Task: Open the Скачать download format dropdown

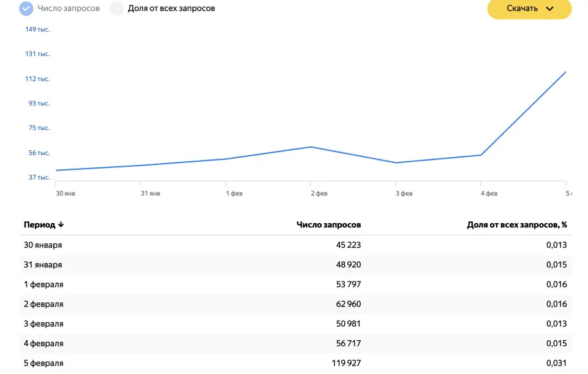Action: point(529,9)
